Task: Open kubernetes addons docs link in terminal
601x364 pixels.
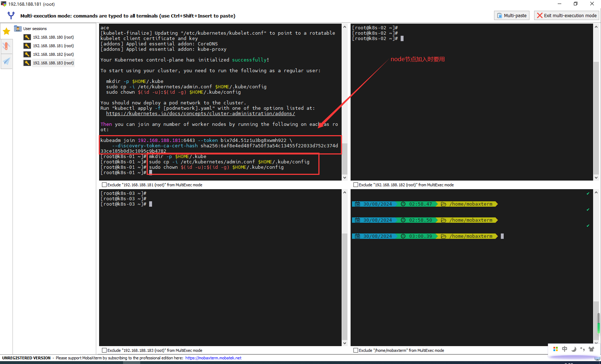Action: pos(200,113)
